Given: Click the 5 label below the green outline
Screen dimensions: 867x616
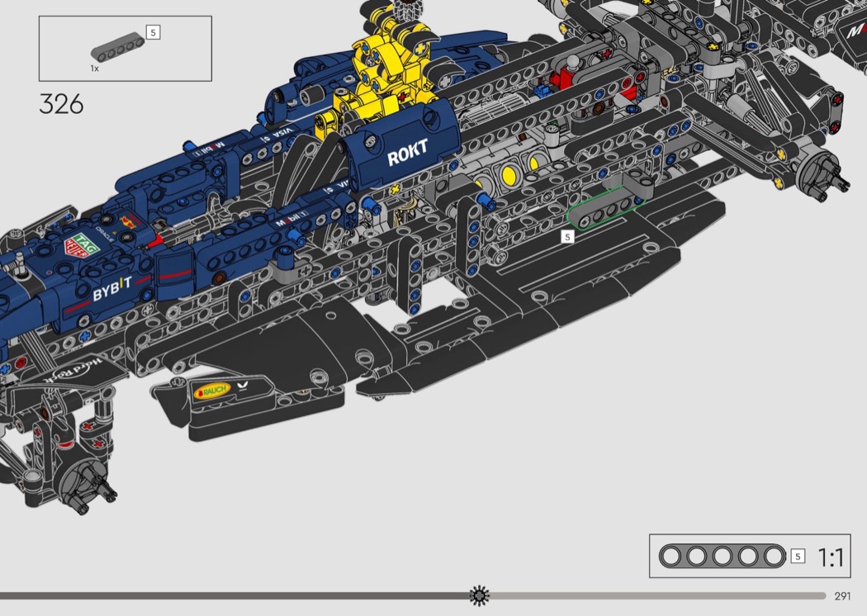Looking at the screenshot, I should [x=567, y=237].
